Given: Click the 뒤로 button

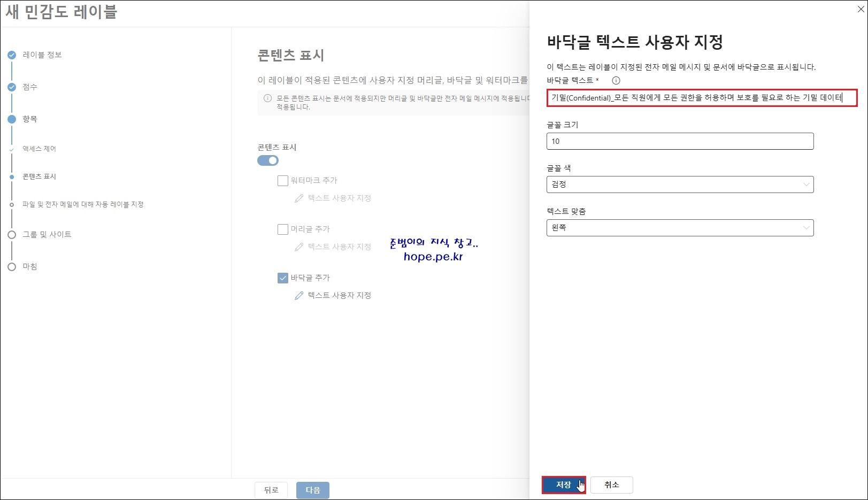Looking at the screenshot, I should click(271, 490).
